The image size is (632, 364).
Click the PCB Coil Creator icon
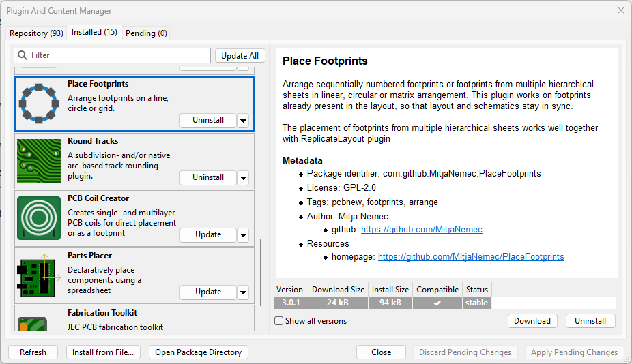click(40, 218)
